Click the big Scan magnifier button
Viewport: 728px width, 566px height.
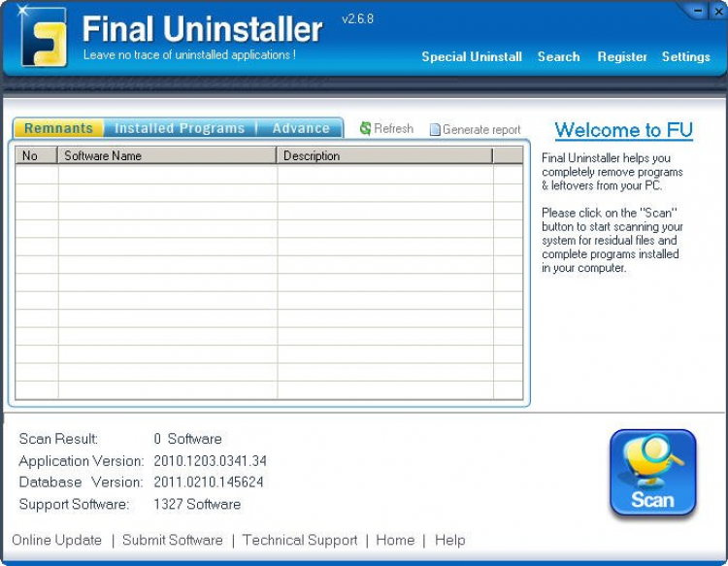(x=653, y=472)
